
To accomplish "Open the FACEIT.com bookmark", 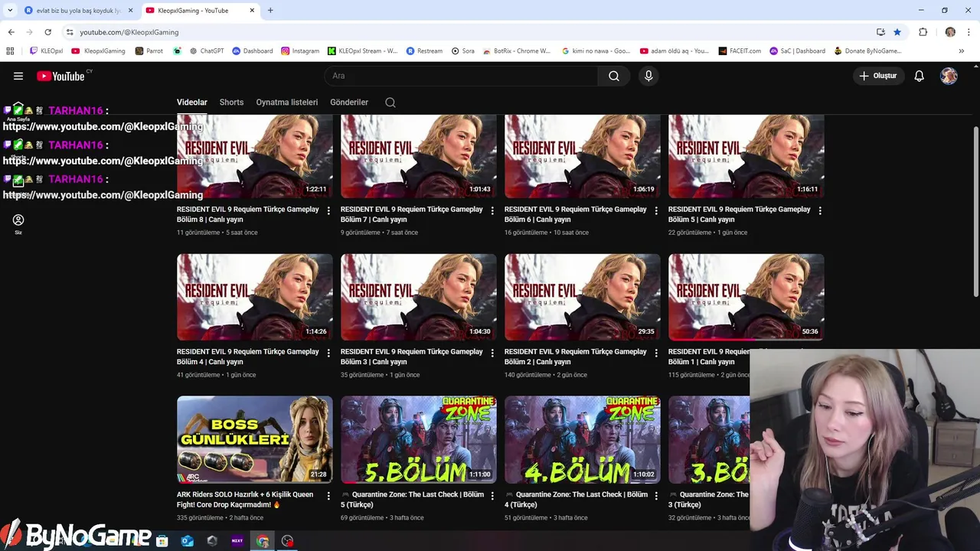I will pyautogui.click(x=740, y=51).
